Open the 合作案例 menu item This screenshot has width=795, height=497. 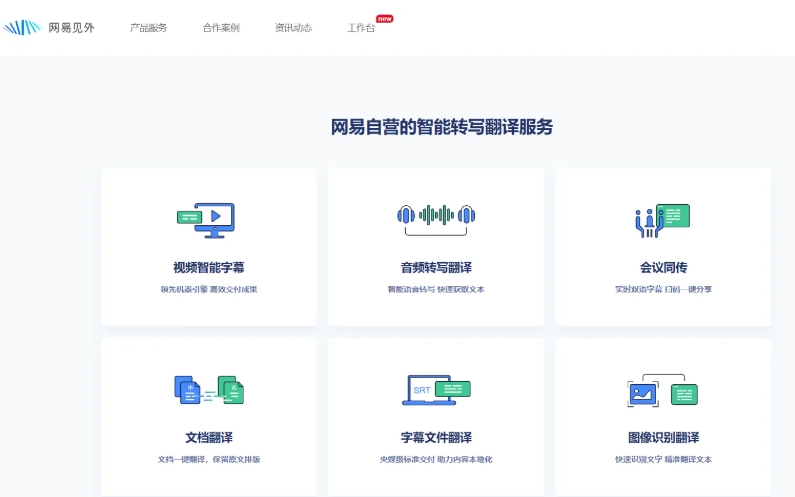pos(220,28)
